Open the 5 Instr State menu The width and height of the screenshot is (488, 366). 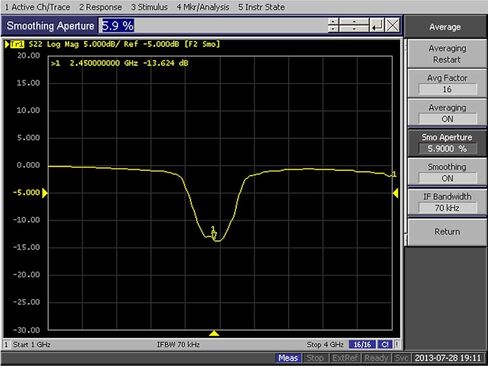pos(261,7)
